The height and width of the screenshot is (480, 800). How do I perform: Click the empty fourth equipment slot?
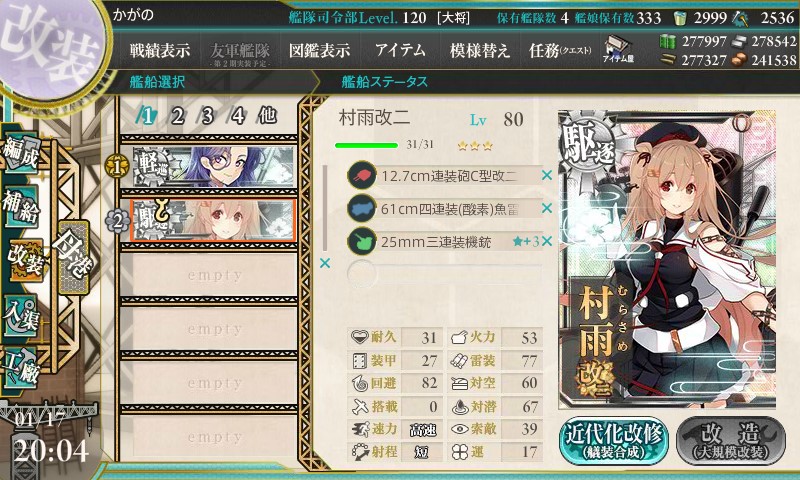click(x=444, y=274)
